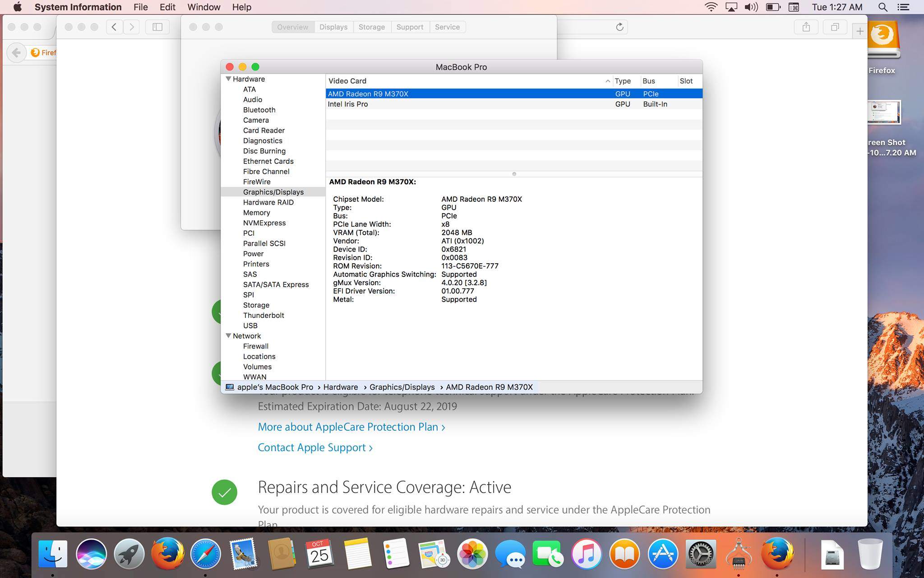Open the System Information dock icon
Screen dimensions: 924x578
point(738,554)
